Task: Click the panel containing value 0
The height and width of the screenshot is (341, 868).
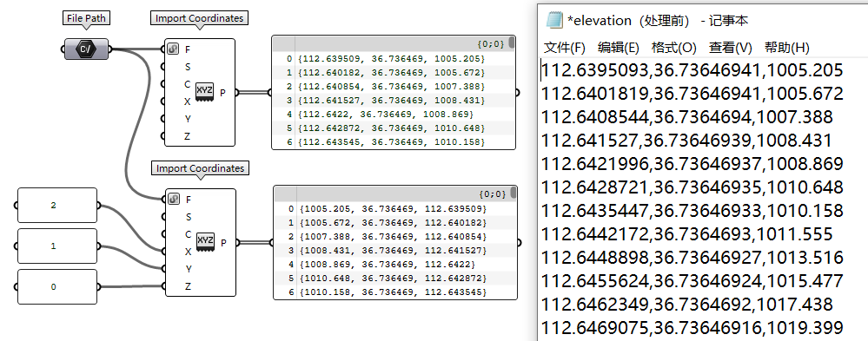Action: 57,287
